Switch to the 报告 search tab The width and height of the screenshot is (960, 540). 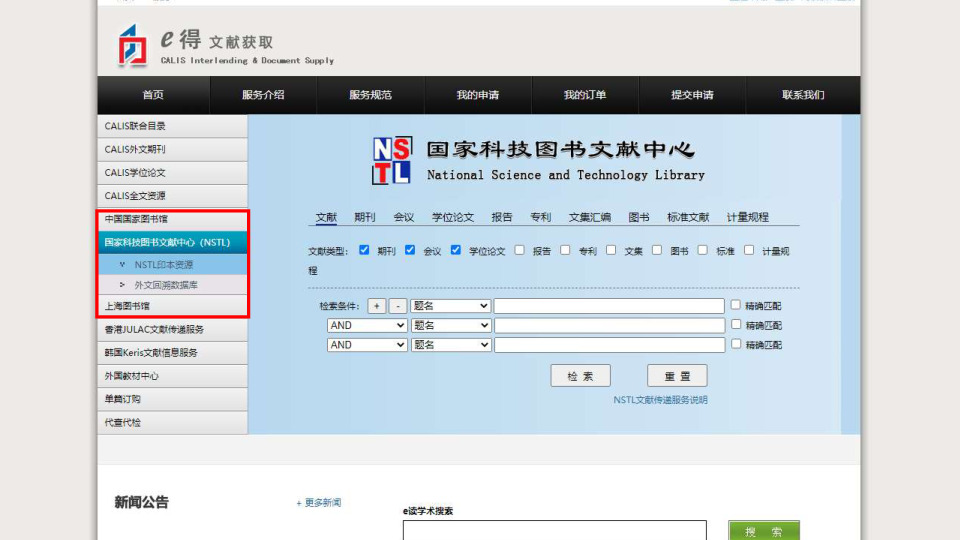(x=502, y=217)
